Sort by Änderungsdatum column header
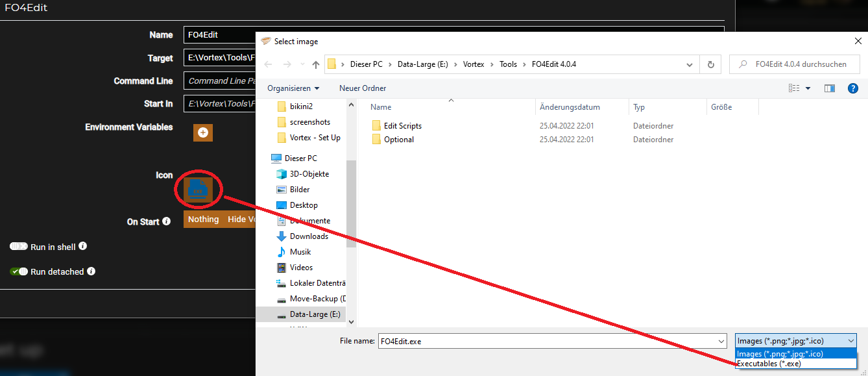The image size is (868, 376). click(582, 107)
